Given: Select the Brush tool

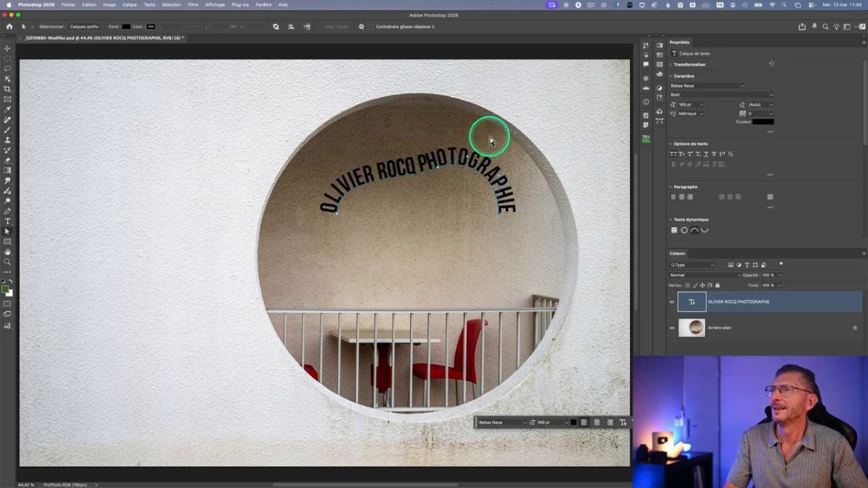Looking at the screenshot, I should [7, 129].
